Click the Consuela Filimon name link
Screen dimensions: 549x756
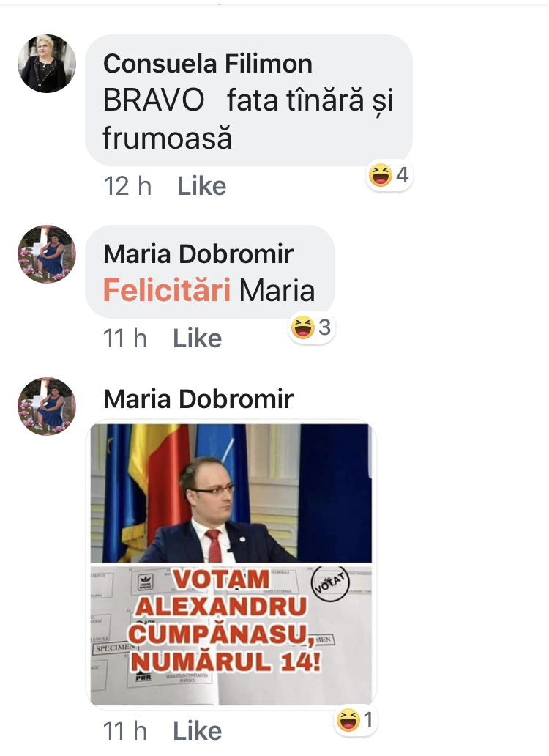click(x=208, y=64)
